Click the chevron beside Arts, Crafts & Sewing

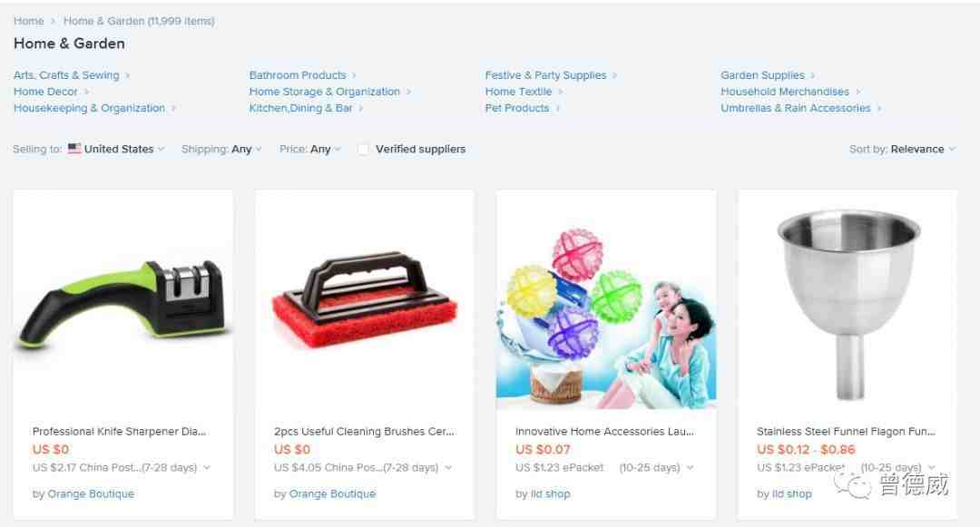point(128,75)
